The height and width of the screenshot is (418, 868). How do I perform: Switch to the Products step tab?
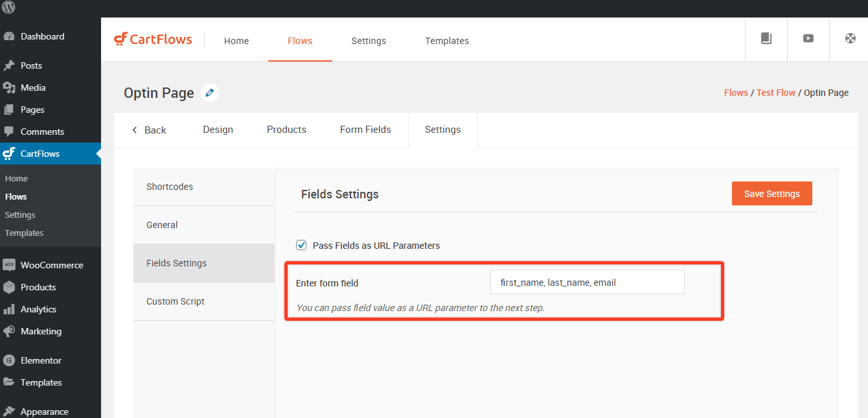[x=286, y=130]
